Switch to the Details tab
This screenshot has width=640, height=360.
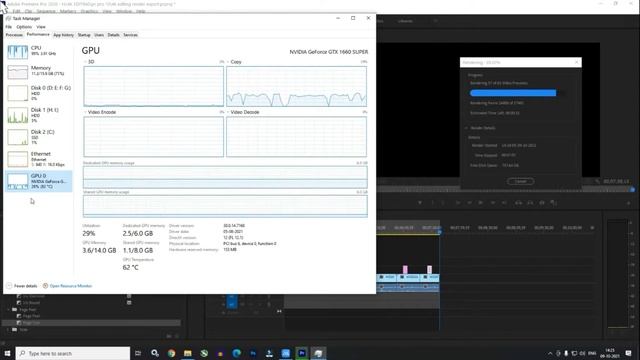tap(113, 35)
